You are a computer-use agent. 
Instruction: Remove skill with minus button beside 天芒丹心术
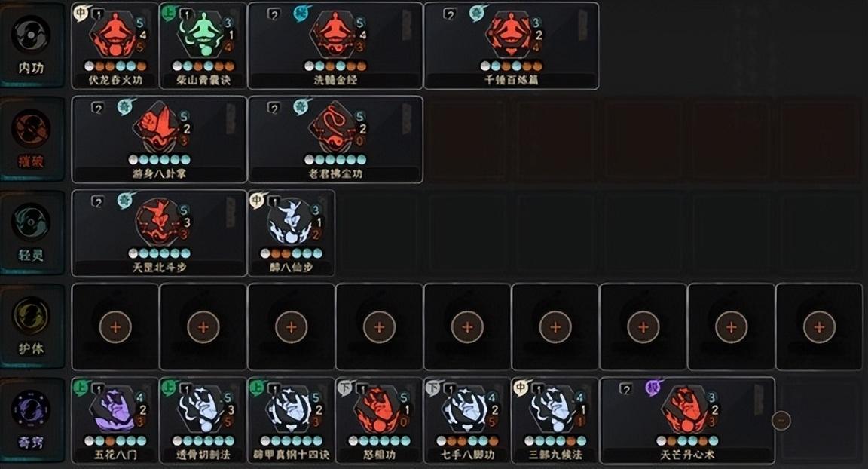(x=781, y=420)
